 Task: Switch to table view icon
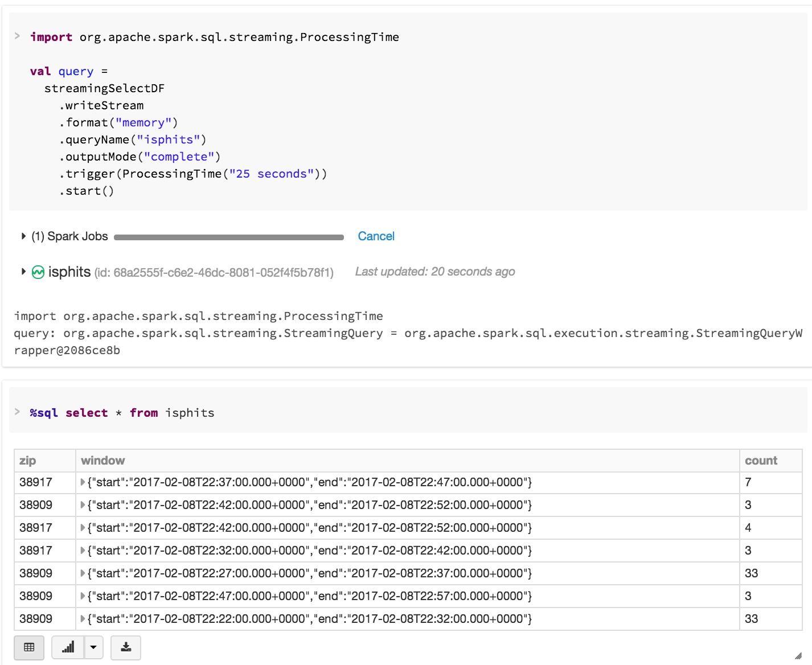(x=29, y=647)
